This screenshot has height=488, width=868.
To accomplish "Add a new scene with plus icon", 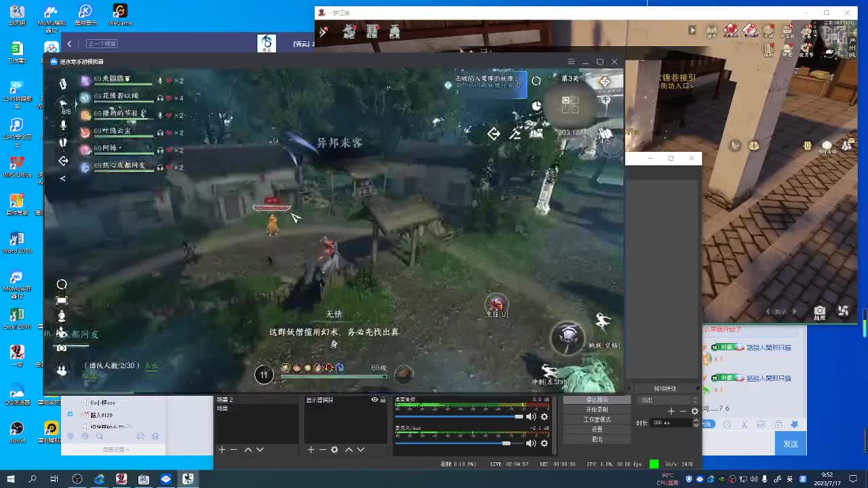I will pyautogui.click(x=222, y=449).
